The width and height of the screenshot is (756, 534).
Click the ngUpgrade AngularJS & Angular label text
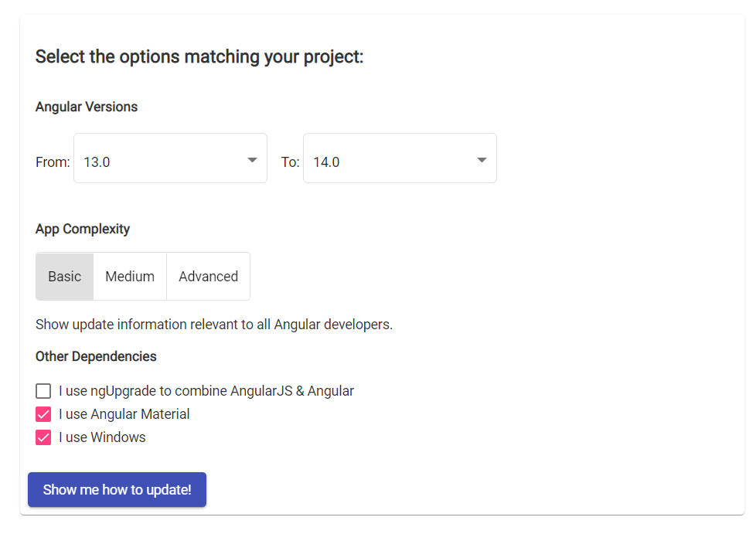point(206,391)
